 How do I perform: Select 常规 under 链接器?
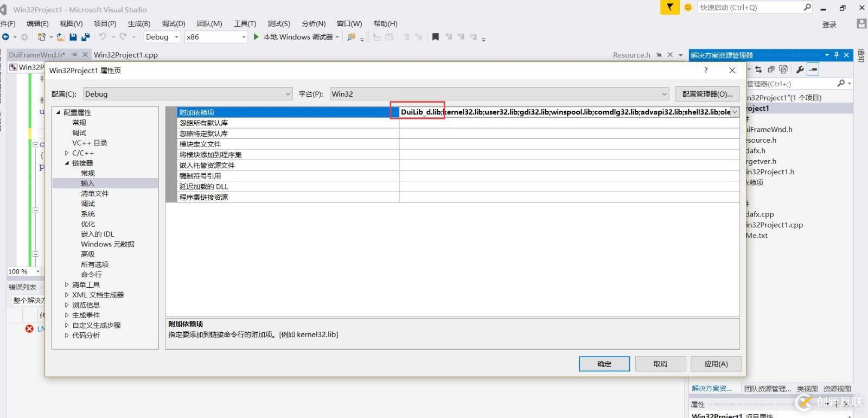click(x=88, y=173)
